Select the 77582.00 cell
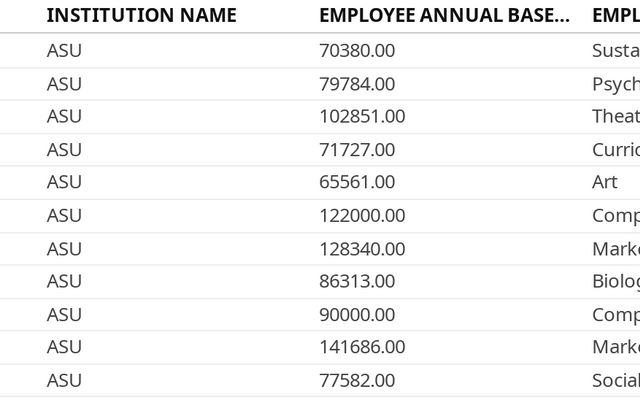This screenshot has width=640, height=400. (x=357, y=380)
